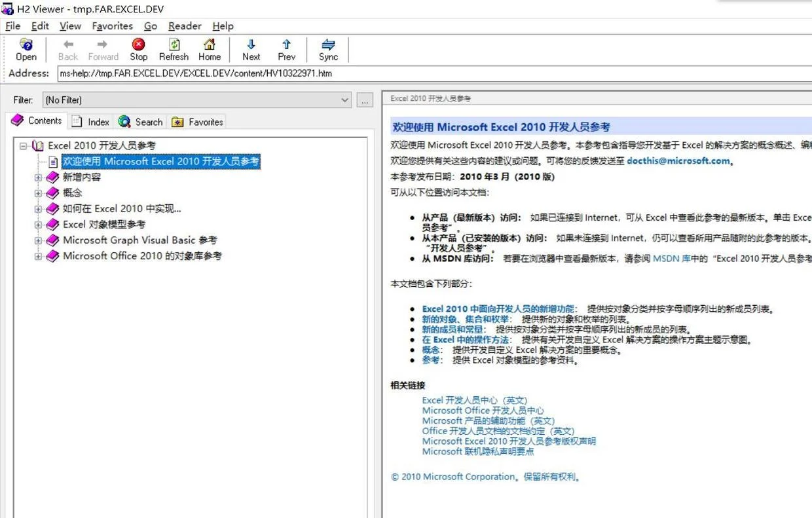Click the Address input field
Screen dimensions: 812x518
pyautogui.click(x=434, y=73)
